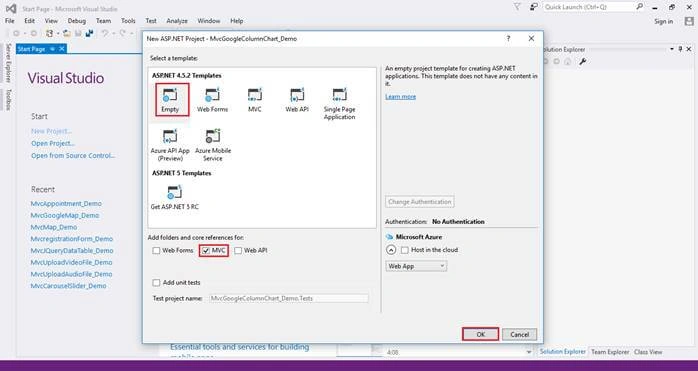Collapse the Microsoft Azure section chevron
The height and width of the screenshot is (371, 698).
tap(391, 250)
